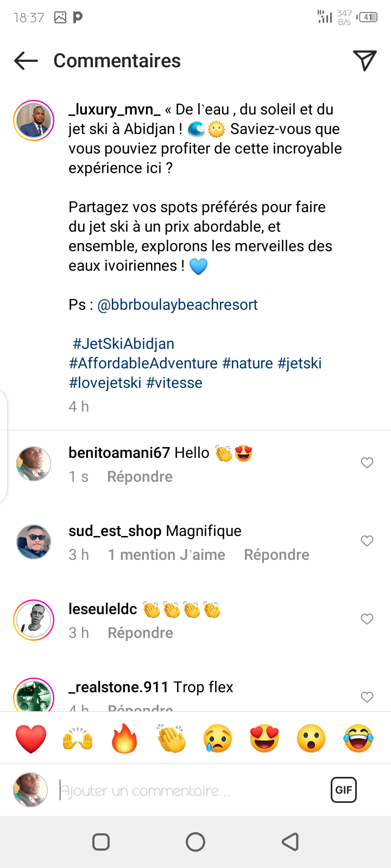Like leseuleldc's clapping comment
The width and height of the screenshot is (391, 868).
tap(367, 619)
